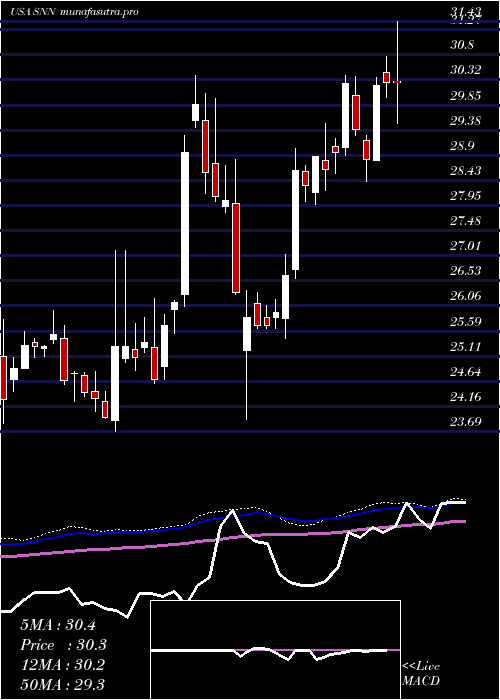Select the 31.43 price axis label
Viewport: 500px width, 700px height.
(466, 12)
